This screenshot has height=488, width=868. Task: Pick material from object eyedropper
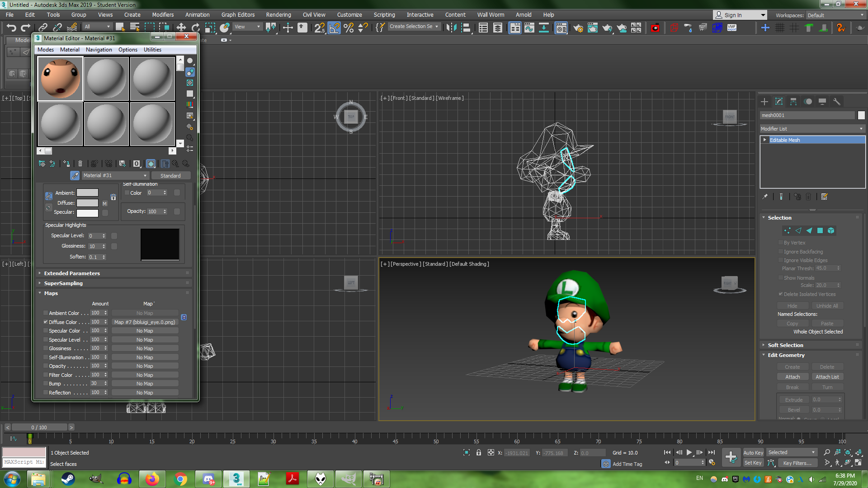coord(75,175)
